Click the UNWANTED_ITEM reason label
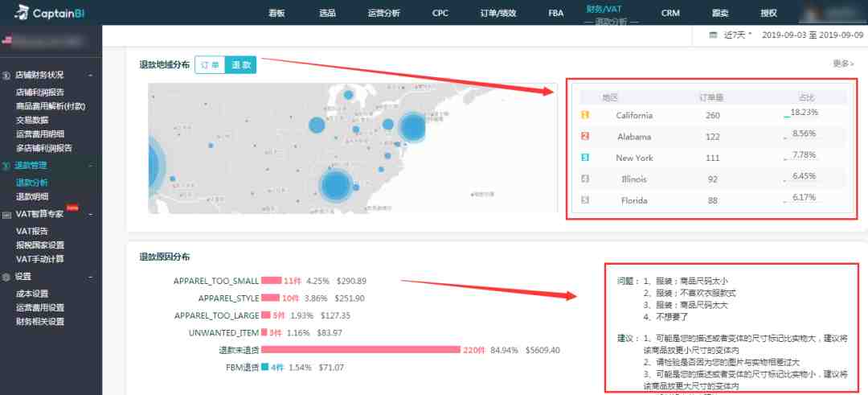The height and width of the screenshot is (395, 868). (223, 332)
